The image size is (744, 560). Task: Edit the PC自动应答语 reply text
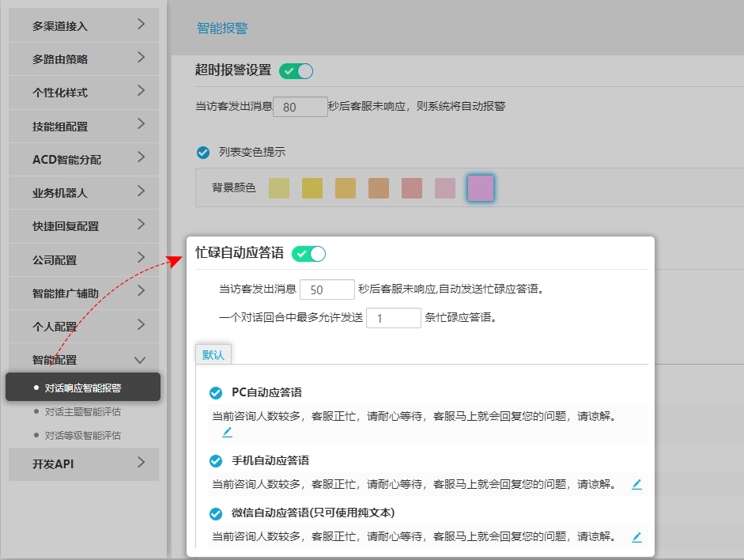coord(227,432)
